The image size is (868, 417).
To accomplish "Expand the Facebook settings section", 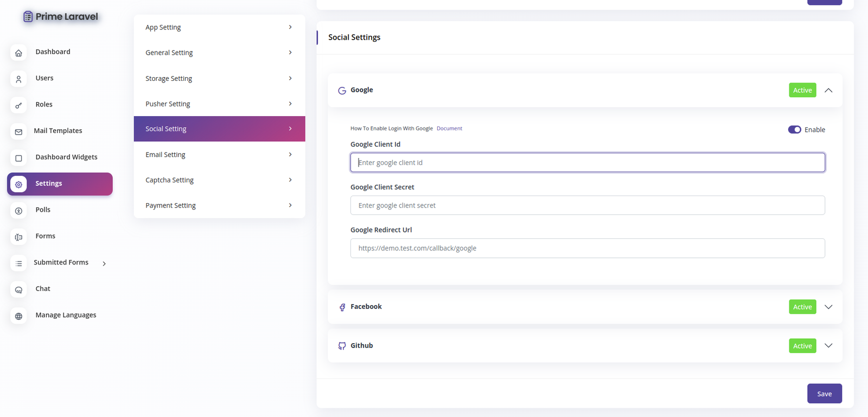I will tap(828, 307).
